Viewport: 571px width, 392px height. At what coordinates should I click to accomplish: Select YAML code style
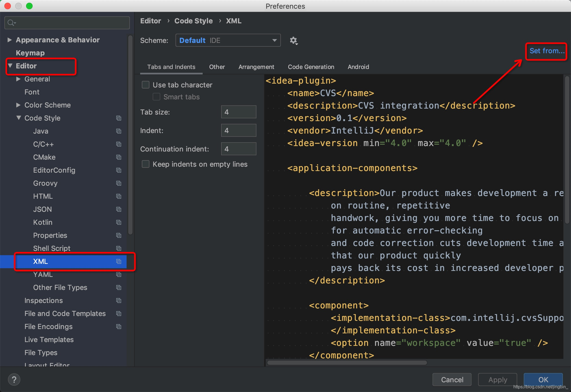pos(43,274)
